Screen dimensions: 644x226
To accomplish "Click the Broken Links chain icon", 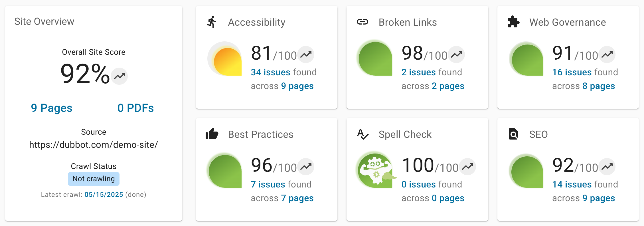I will pyautogui.click(x=362, y=21).
